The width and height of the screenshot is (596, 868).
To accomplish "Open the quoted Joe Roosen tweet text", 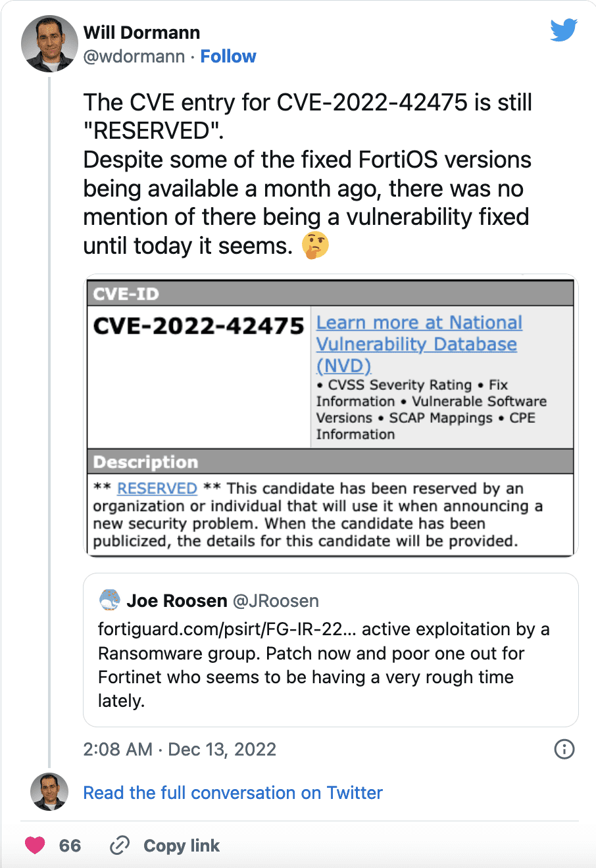I will (323, 665).
